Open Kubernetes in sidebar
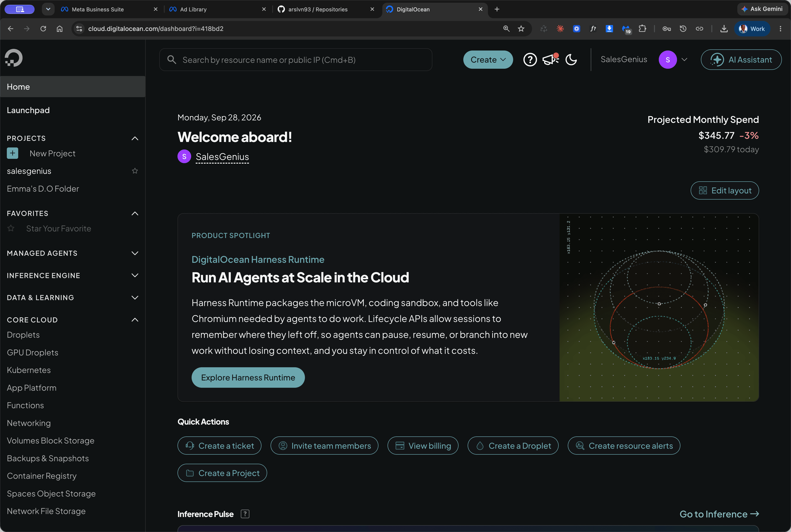Image resolution: width=791 pixels, height=532 pixels. point(29,370)
